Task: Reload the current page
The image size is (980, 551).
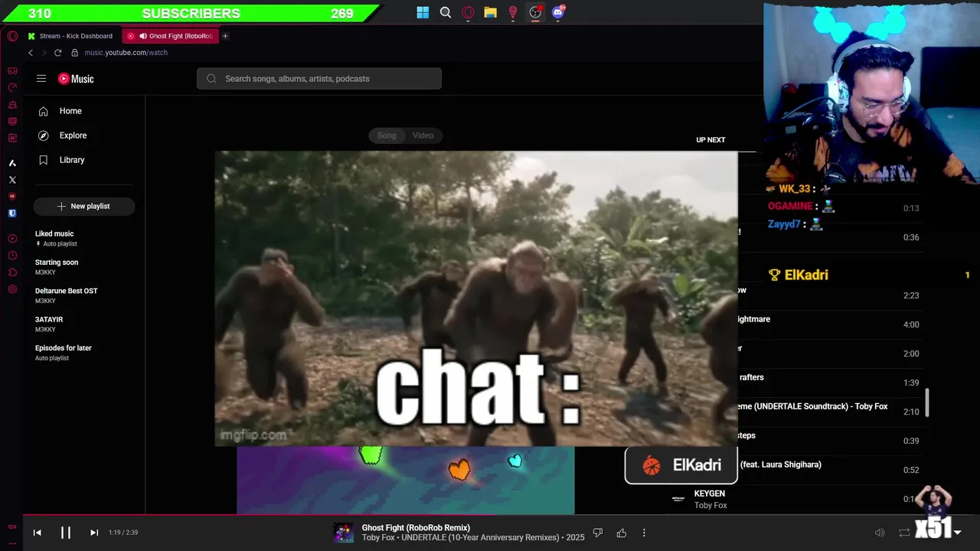Action: tap(57, 53)
